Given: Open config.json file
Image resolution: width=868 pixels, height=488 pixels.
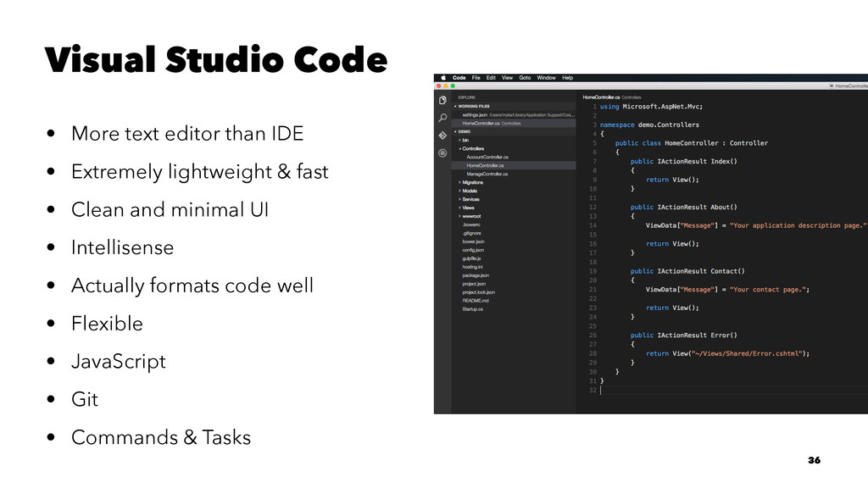Looking at the screenshot, I should point(473,250).
